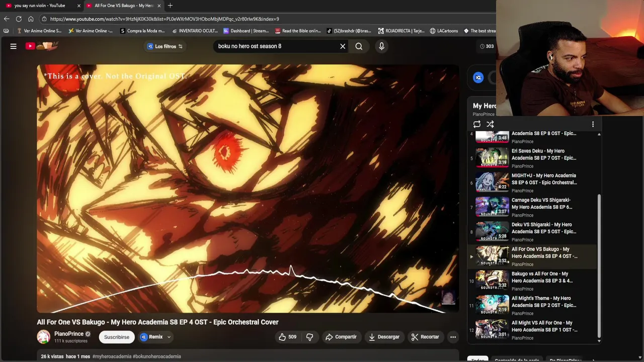Screen dimensions: 644x362
Task: Click the Remix button
Action: pyautogui.click(x=151, y=337)
